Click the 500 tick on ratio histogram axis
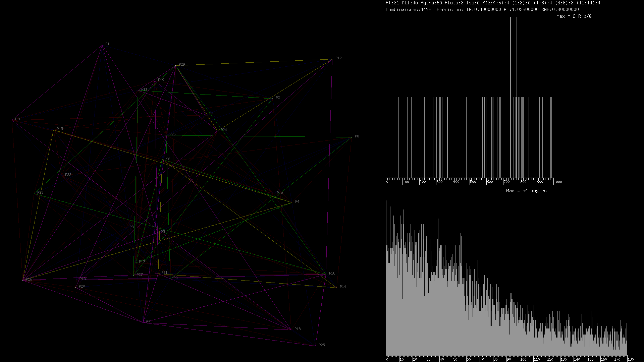The height and width of the screenshot is (362, 644). click(x=473, y=182)
